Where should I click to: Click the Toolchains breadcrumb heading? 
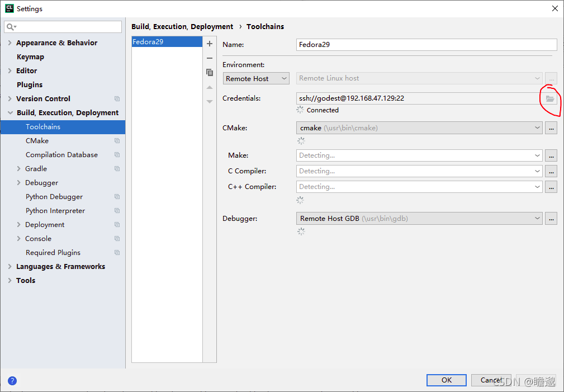[265, 27]
